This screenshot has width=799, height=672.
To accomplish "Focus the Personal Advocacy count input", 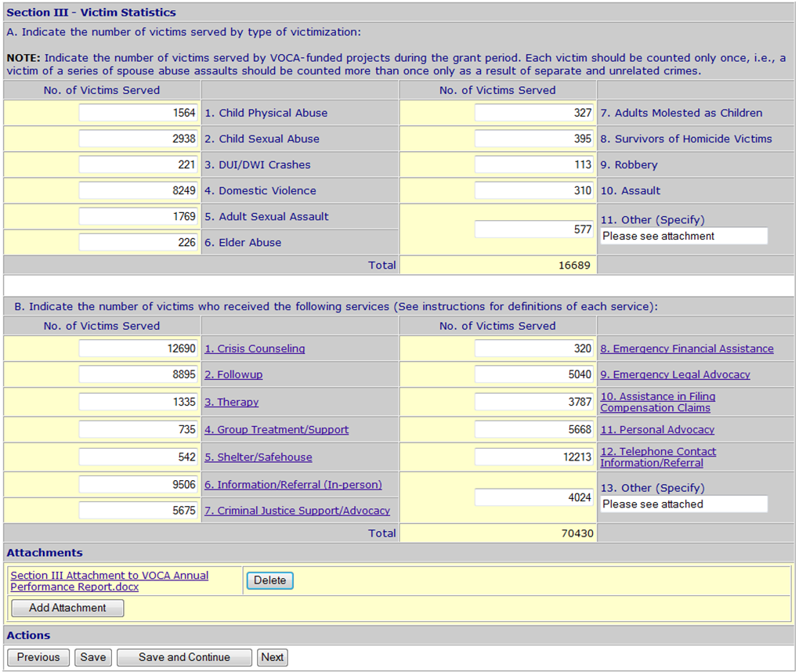I will pos(534,429).
